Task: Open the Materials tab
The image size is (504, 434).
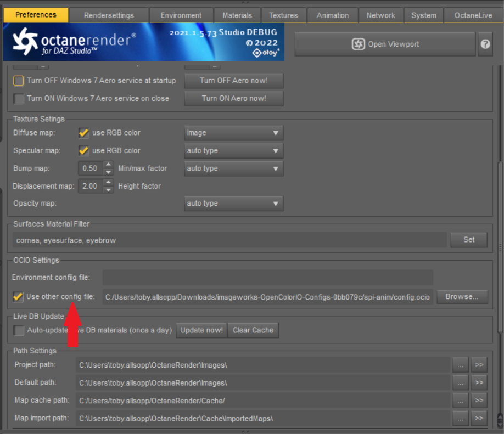Action: click(237, 15)
